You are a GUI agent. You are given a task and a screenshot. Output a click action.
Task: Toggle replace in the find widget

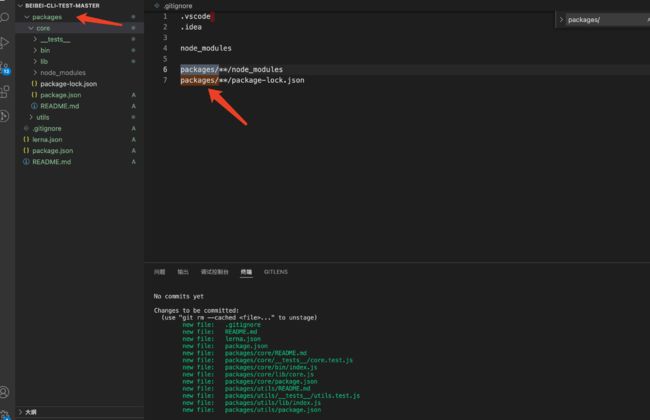point(561,19)
